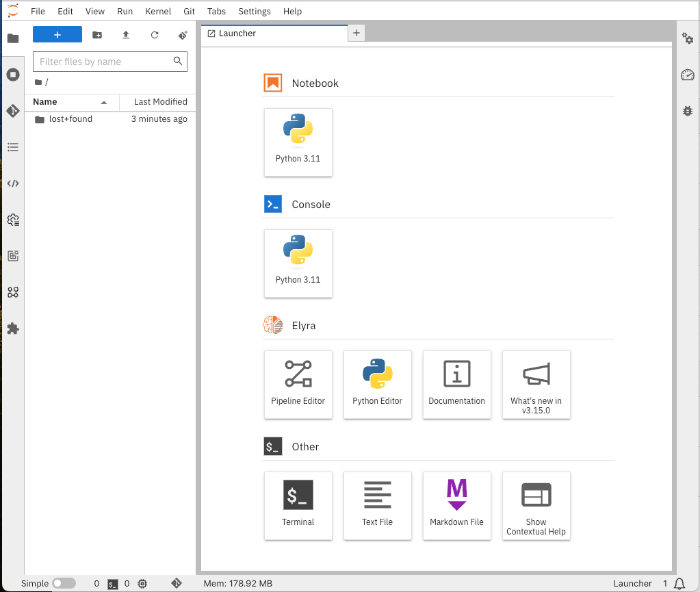Screen dimensions: 700x592
Task: Sort files by Last Modified column
Action: pos(160,102)
